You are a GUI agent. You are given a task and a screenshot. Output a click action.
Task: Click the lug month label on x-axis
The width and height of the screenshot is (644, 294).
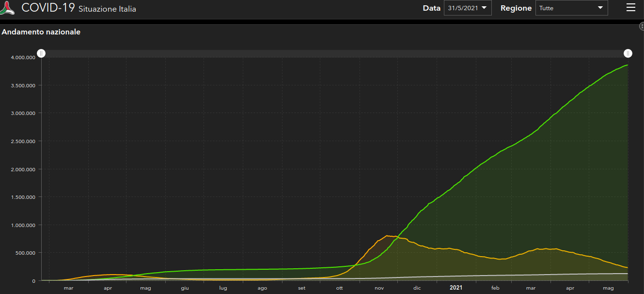(223, 288)
